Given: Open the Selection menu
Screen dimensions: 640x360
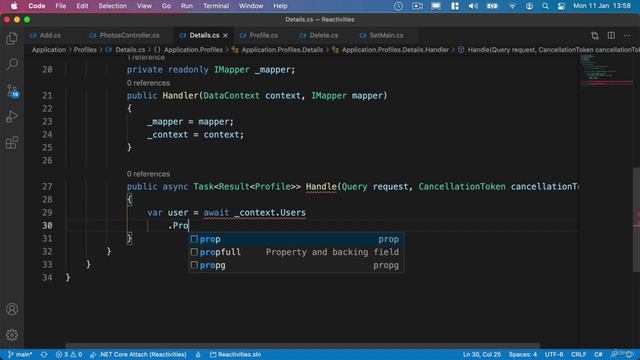Looking at the screenshot, I should [112, 6].
